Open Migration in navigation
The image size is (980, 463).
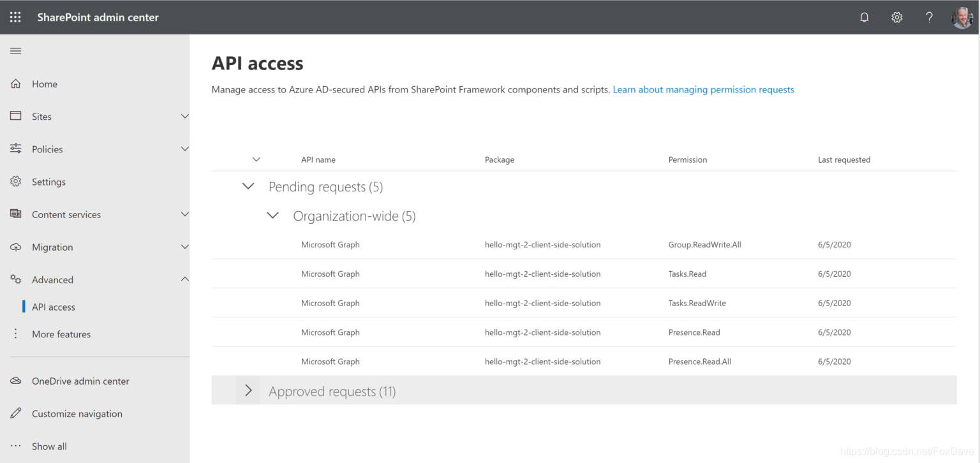tap(52, 247)
